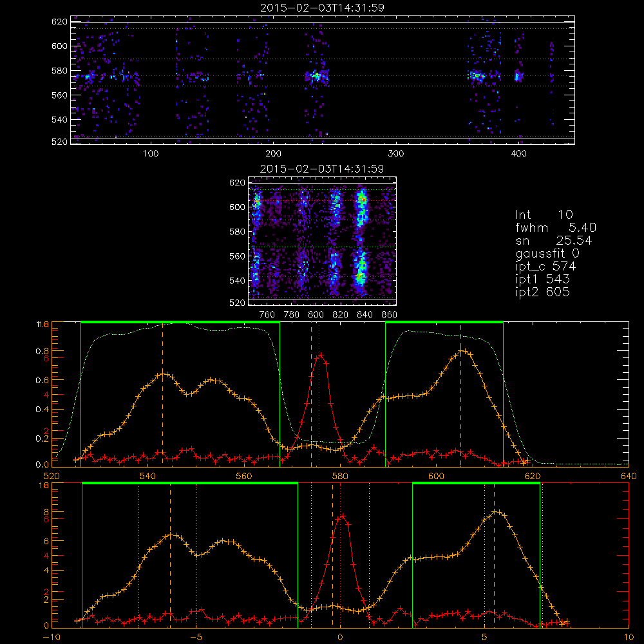The width and height of the screenshot is (644, 644).
Task: Click x-axis label -5 of bottom plot
Action: (196, 638)
